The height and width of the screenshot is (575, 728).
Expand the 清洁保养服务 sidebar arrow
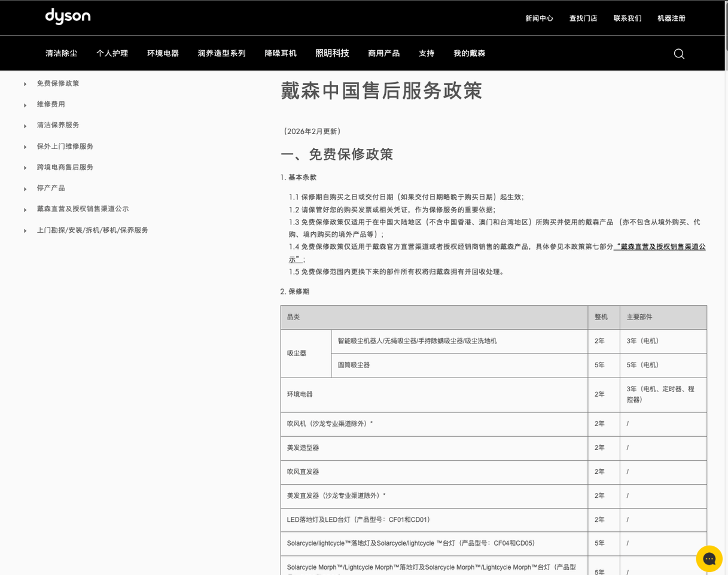(25, 126)
